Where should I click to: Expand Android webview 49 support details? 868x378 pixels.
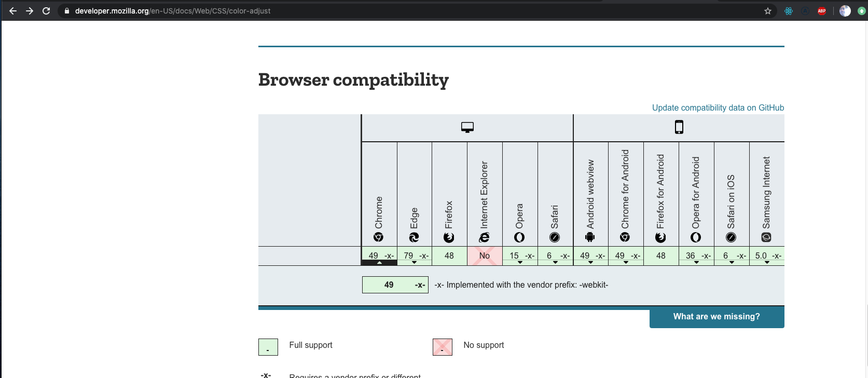[591, 256]
